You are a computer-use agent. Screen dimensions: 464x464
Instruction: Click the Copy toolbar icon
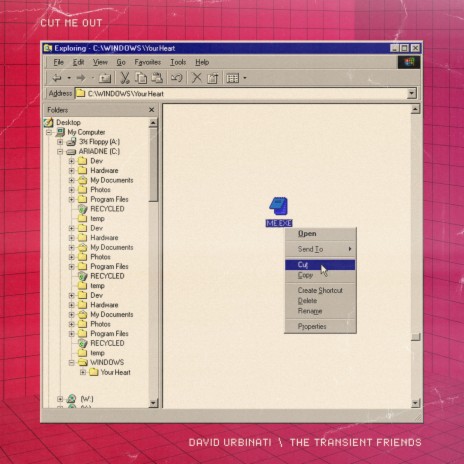click(x=141, y=78)
